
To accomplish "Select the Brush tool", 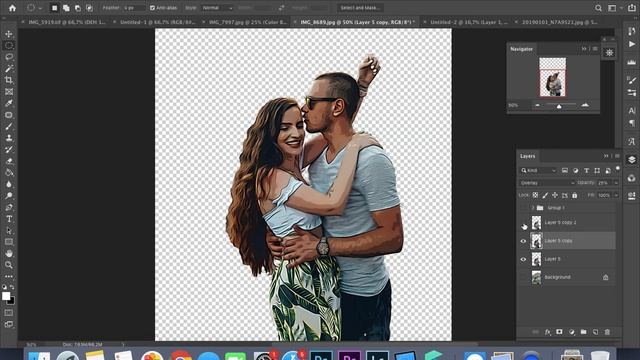I will pyautogui.click(x=9, y=127).
